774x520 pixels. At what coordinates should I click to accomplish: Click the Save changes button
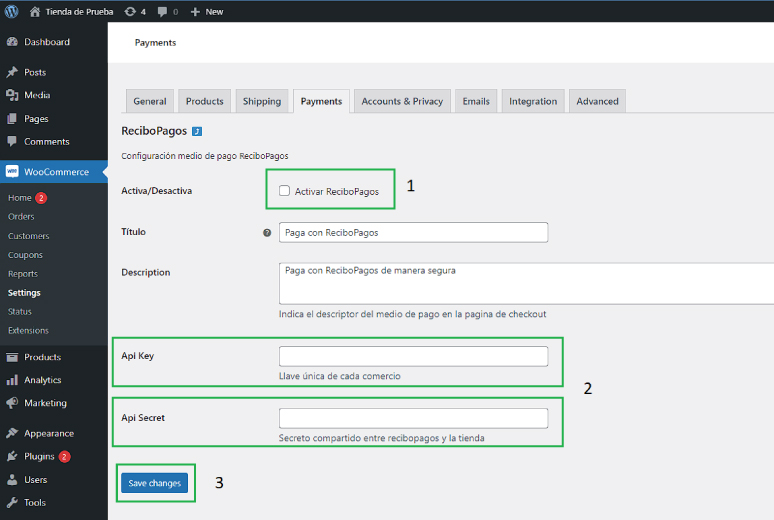click(x=155, y=483)
